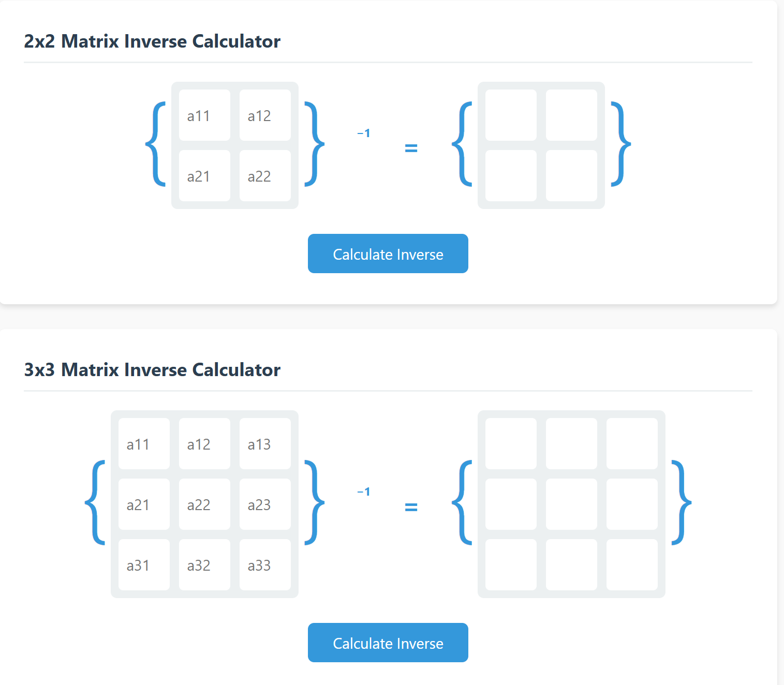
Task: Click the a12 input of the 3x3 matrix
Action: point(204,443)
